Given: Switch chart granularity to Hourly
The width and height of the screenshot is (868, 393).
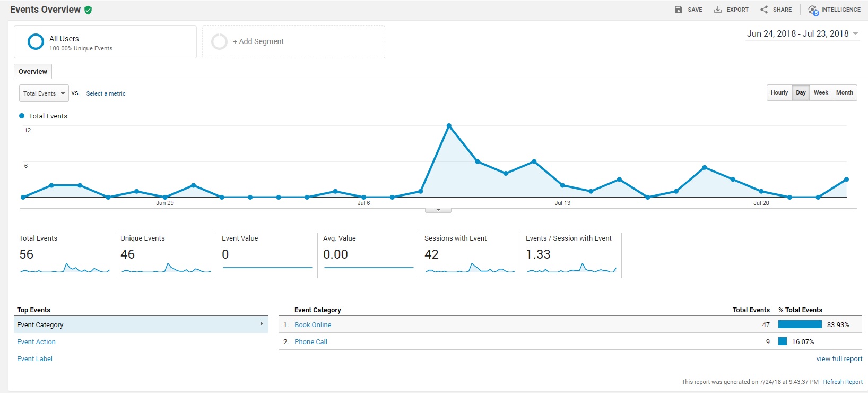Looking at the screenshot, I should 779,92.
